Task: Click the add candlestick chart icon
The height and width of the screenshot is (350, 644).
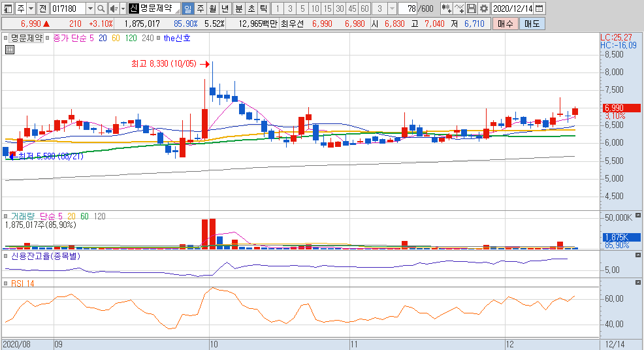Action: [x=447, y=8]
